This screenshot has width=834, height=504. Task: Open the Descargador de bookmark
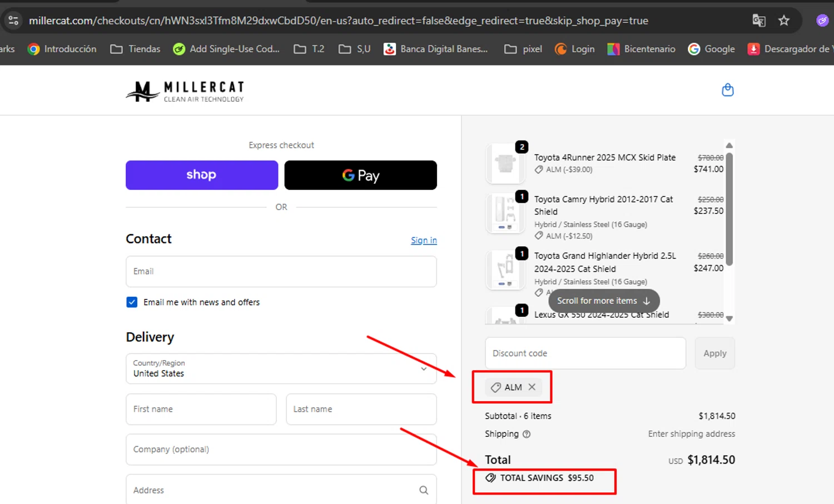[x=790, y=49]
